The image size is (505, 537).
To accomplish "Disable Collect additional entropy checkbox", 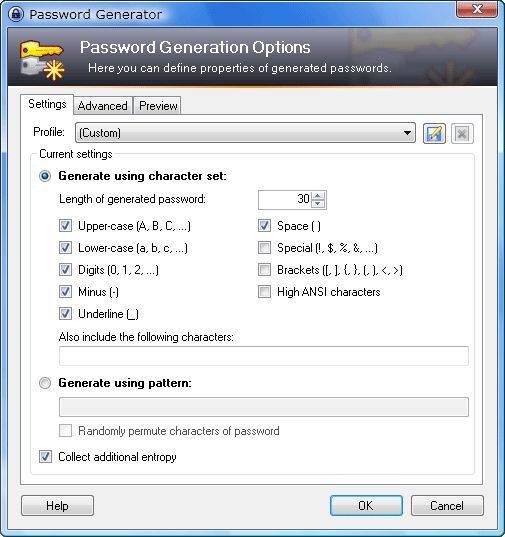I will point(45,457).
